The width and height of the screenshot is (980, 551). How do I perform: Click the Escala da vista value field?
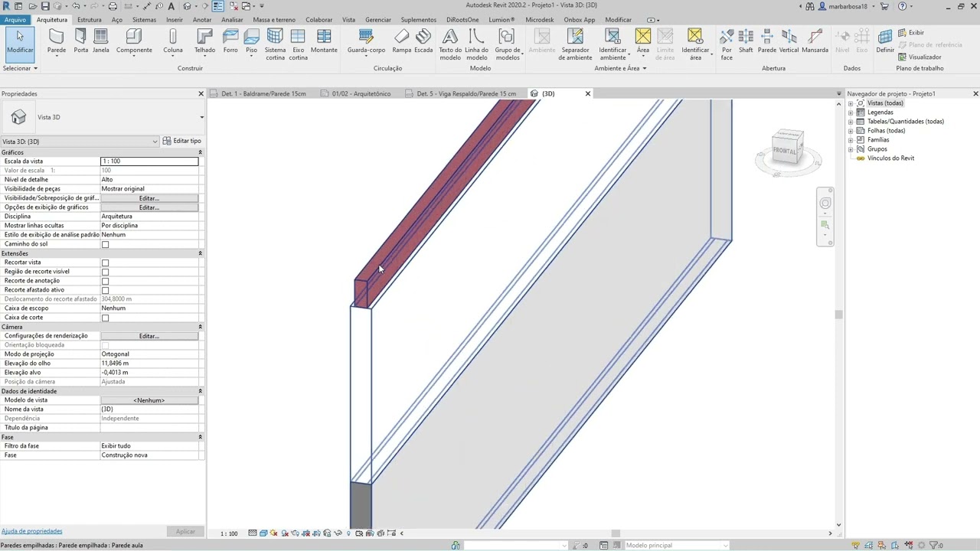tap(149, 161)
